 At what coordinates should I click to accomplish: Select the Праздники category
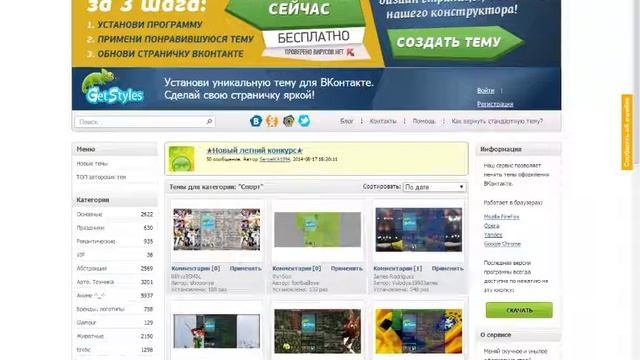(x=90, y=228)
